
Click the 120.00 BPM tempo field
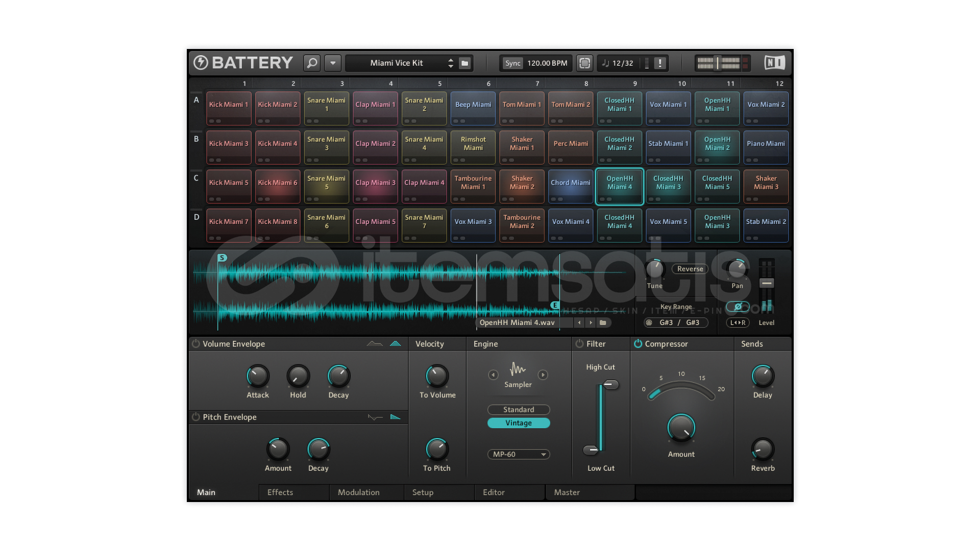click(x=547, y=63)
